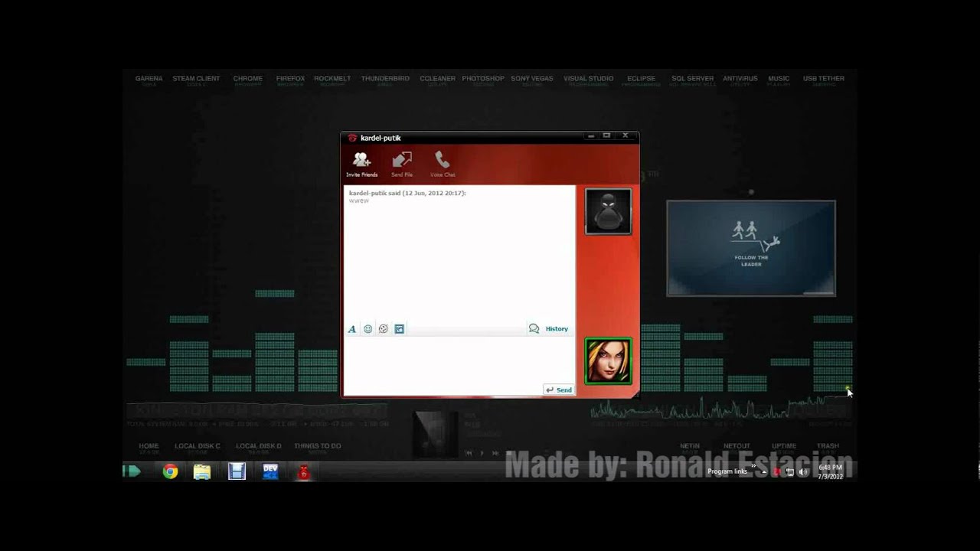Click the NETOUT network readout
Screen dimensions: 980x551
[737, 446]
